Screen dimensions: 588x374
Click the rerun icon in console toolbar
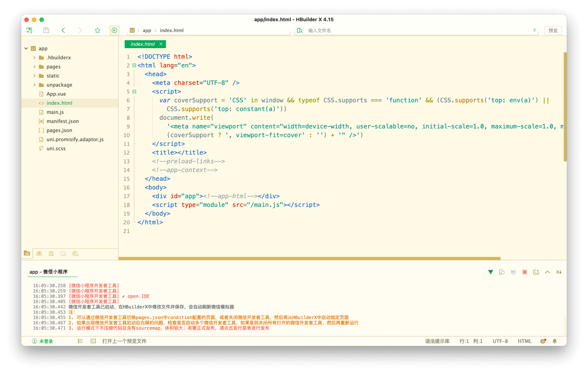513,272
